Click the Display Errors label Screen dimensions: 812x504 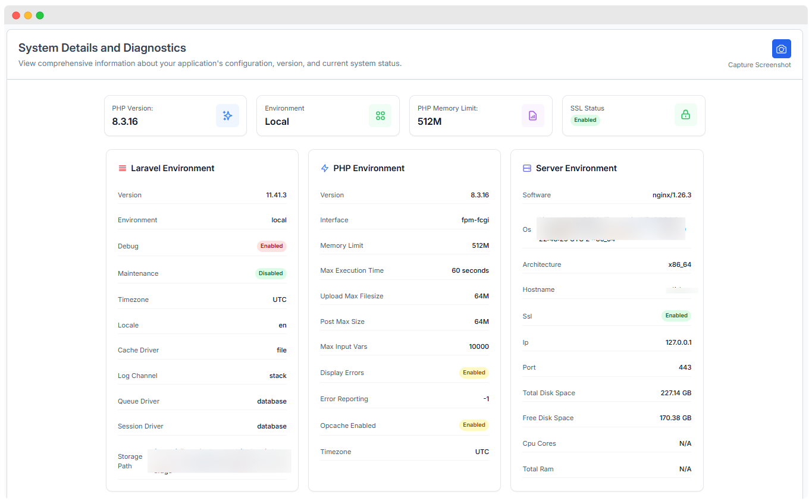pyautogui.click(x=342, y=373)
